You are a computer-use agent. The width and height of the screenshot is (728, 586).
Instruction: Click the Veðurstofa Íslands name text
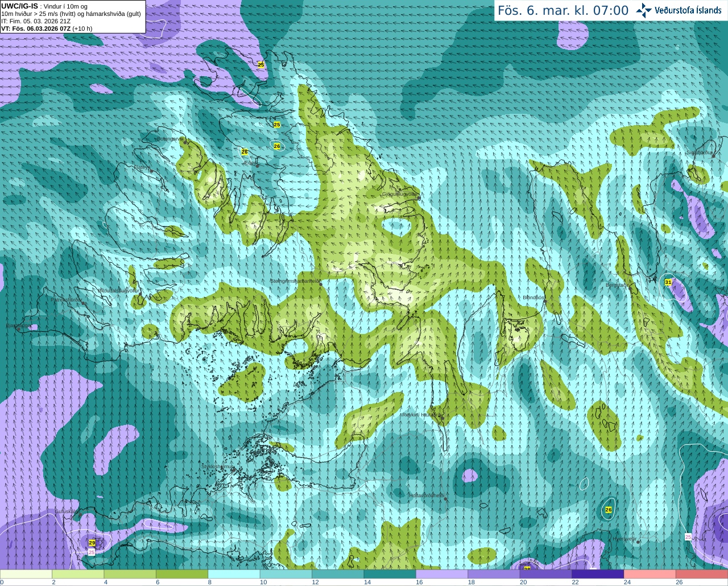pyautogui.click(x=688, y=10)
